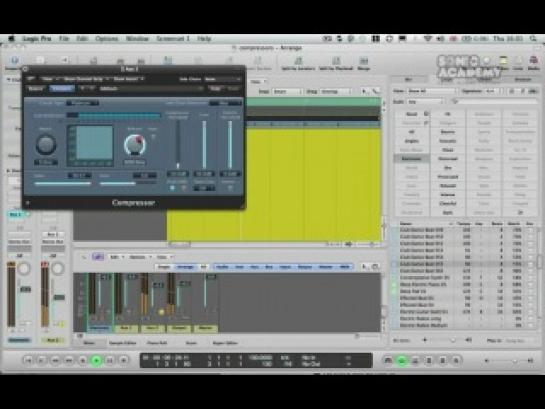Open Spotlight search in menu bar

pos(533,39)
